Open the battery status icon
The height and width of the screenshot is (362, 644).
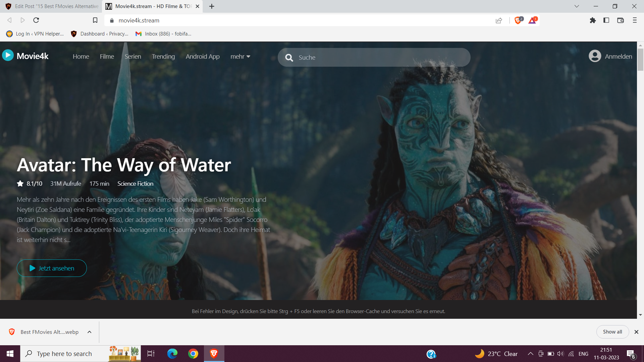tap(551, 354)
